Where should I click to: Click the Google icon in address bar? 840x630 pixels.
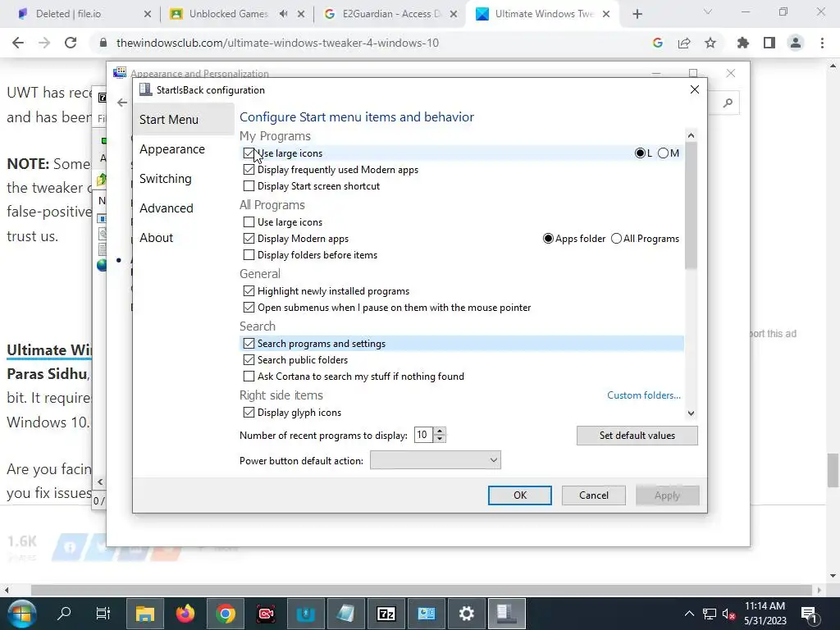[658, 43]
